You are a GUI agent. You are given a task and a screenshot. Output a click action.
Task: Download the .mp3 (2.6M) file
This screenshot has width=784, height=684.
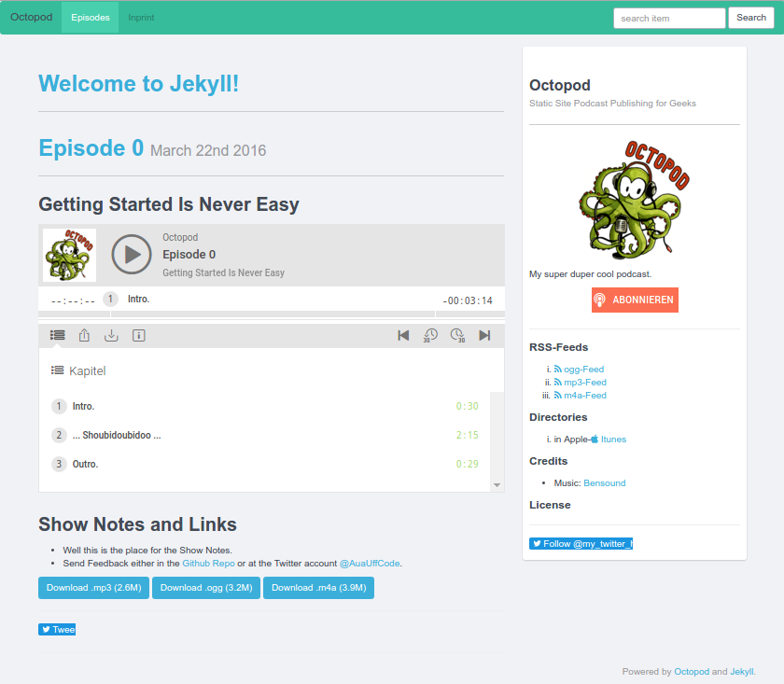[94, 588]
